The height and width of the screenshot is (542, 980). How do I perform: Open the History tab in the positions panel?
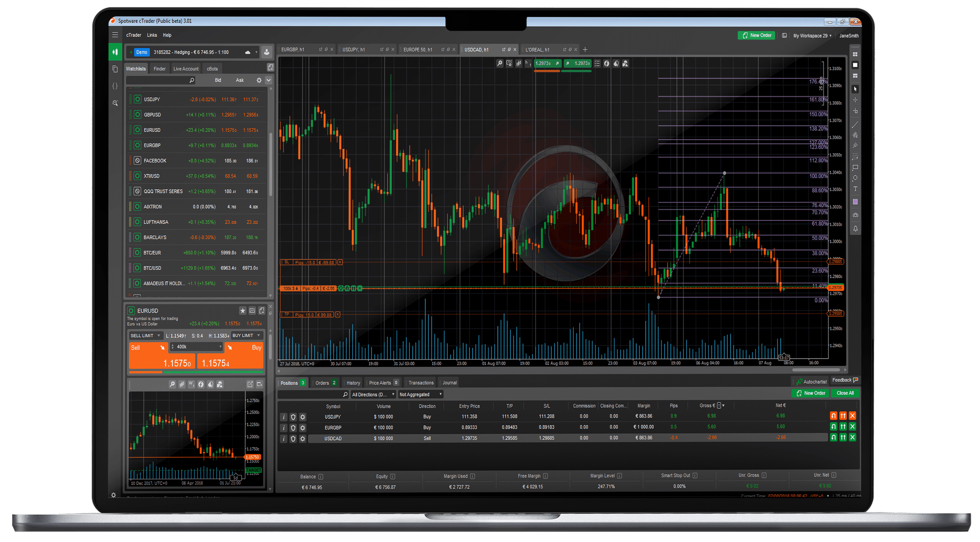[x=352, y=382]
